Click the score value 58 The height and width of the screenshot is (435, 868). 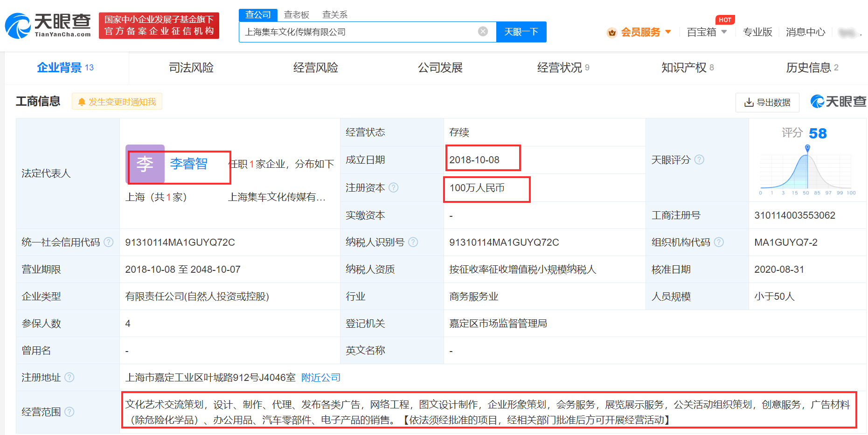818,133
